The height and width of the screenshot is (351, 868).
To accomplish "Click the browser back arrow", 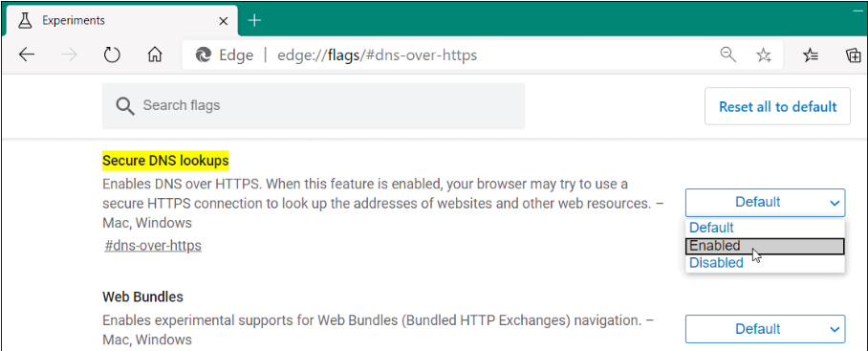I will (27, 55).
